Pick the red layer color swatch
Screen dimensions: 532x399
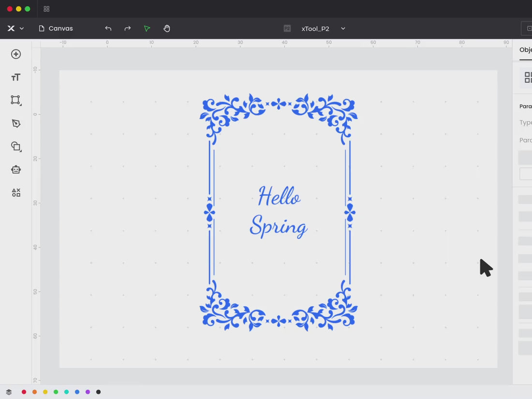point(24,392)
